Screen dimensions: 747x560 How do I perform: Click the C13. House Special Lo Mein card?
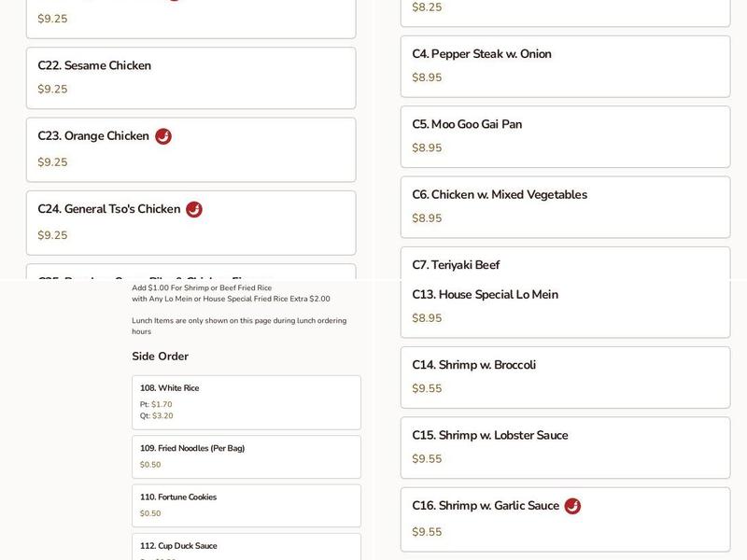pyautogui.click(x=564, y=306)
